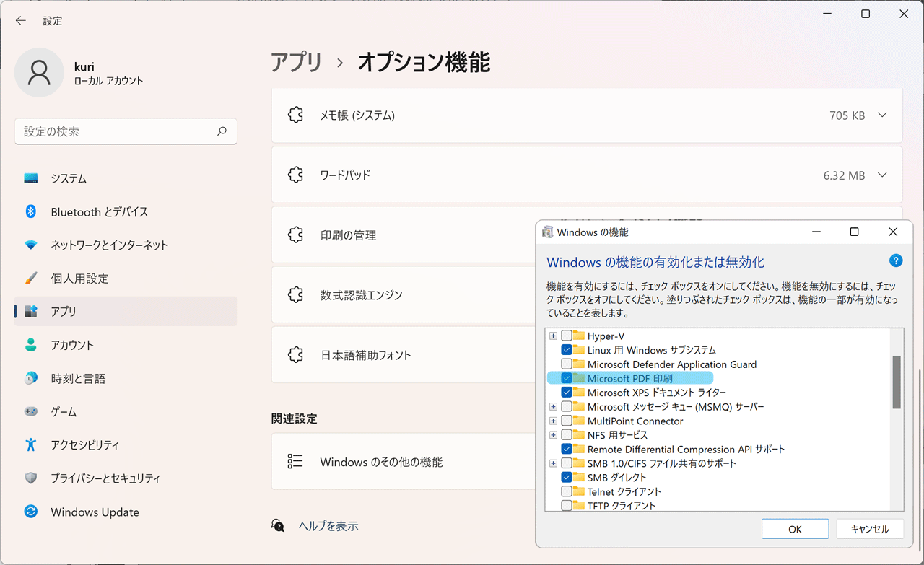
Task: Uncheck Remote Differential Compression API サポート
Action: (567, 449)
